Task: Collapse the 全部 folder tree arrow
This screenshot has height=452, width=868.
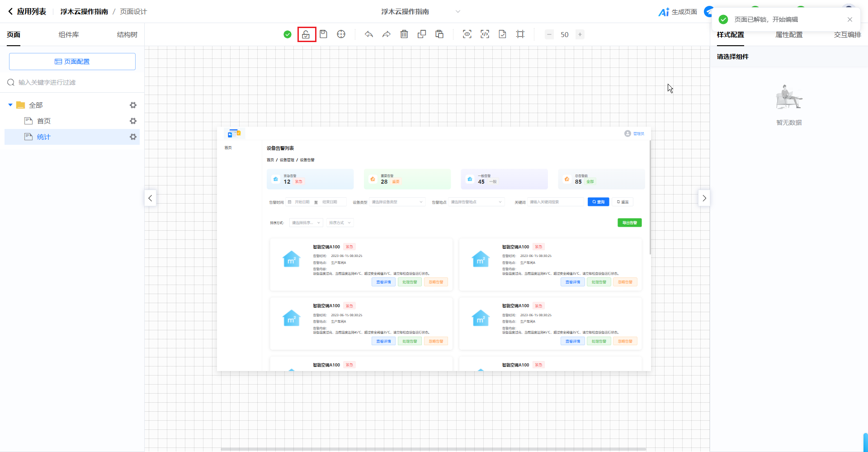Action: [x=10, y=105]
